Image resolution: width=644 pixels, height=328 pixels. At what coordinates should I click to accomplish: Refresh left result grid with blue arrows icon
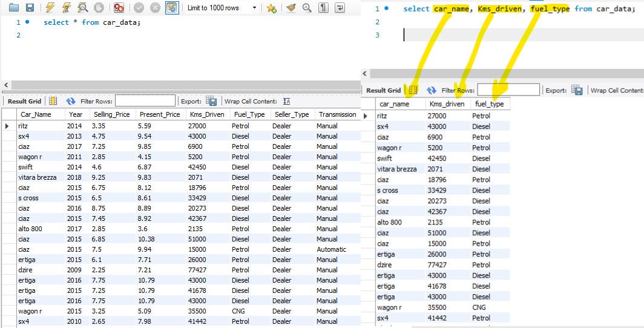pyautogui.click(x=71, y=101)
